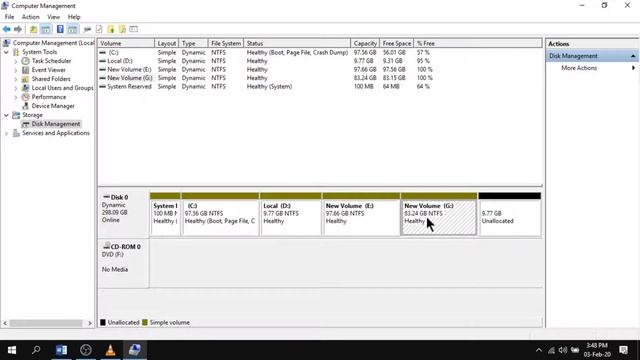Sort by File System column header
This screenshot has height=360, width=640.
(x=226, y=43)
